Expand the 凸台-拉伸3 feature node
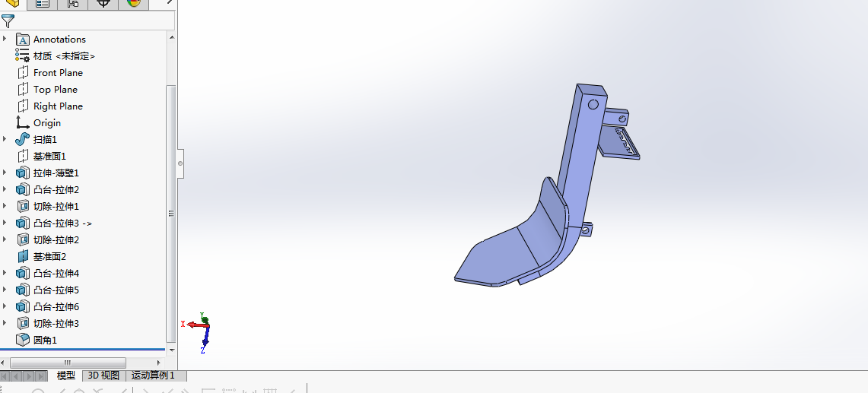Screen dimensions: 868x393 [5, 223]
